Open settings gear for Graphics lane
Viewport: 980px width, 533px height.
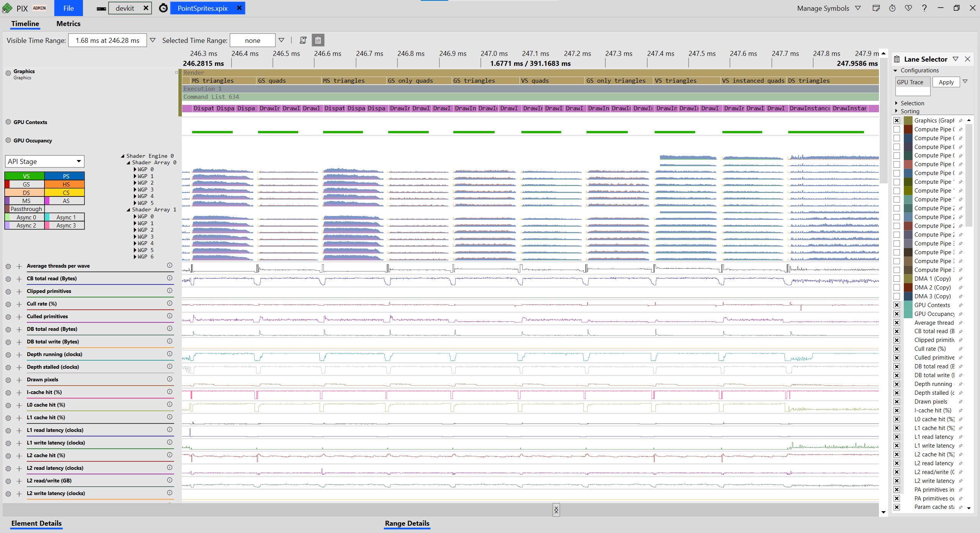tap(8, 73)
